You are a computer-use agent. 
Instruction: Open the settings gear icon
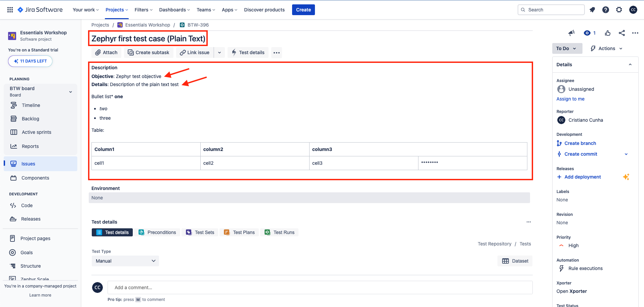pos(619,10)
